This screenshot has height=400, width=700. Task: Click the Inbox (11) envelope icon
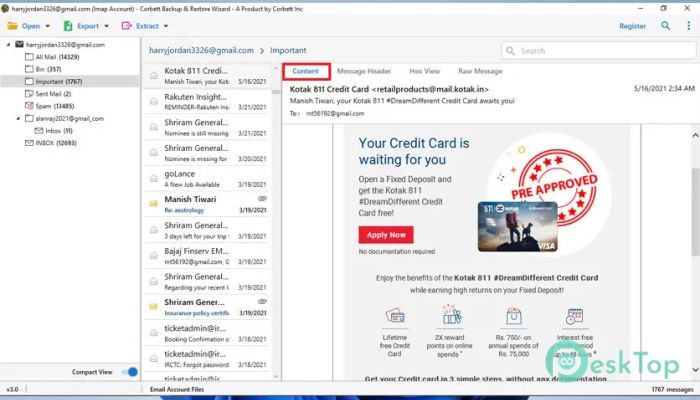coord(39,130)
